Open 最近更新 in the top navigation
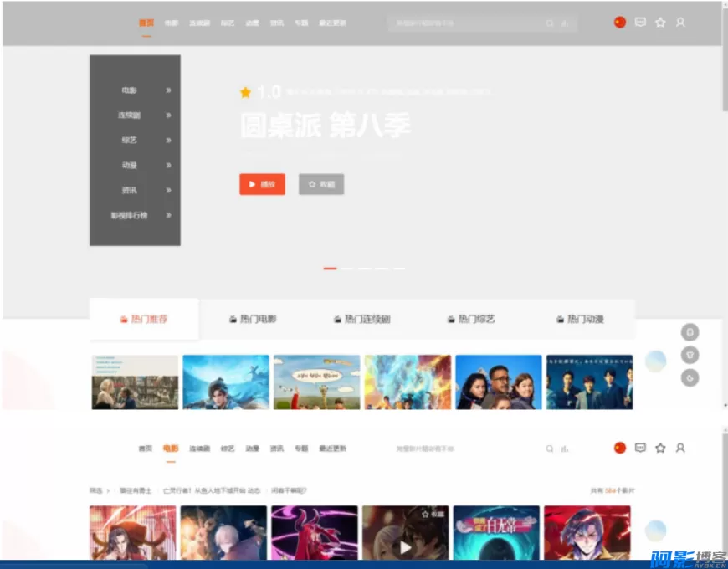 pyautogui.click(x=332, y=23)
